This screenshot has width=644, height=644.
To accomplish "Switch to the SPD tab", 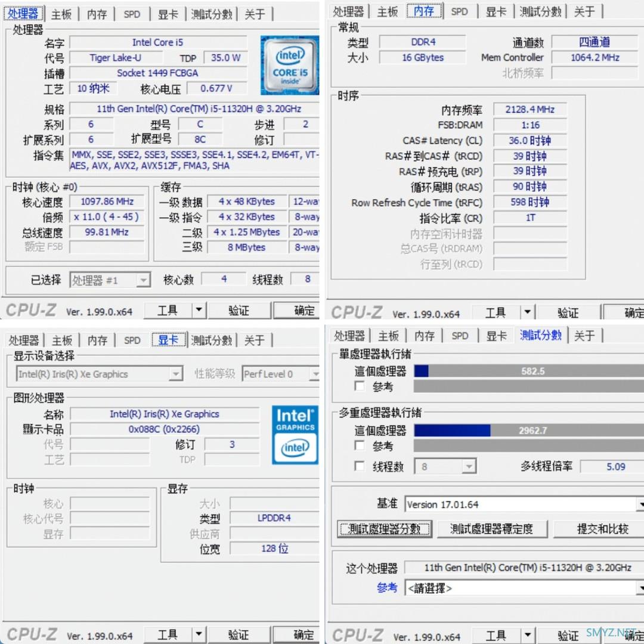I will coord(132,14).
